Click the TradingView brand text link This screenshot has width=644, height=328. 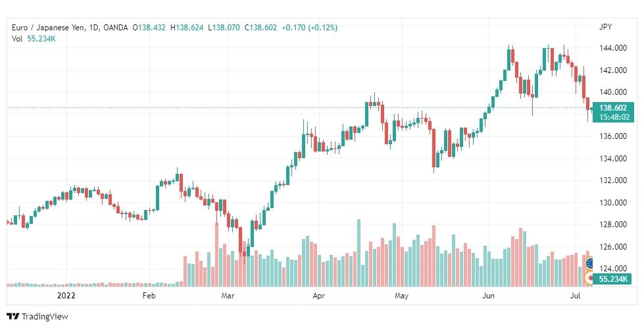click(x=45, y=316)
